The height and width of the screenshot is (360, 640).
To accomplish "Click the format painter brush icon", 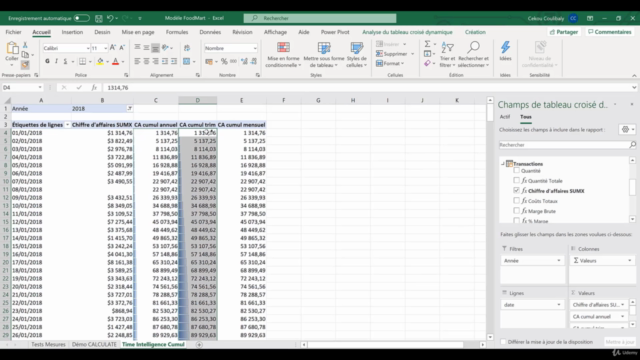I will (25, 64).
